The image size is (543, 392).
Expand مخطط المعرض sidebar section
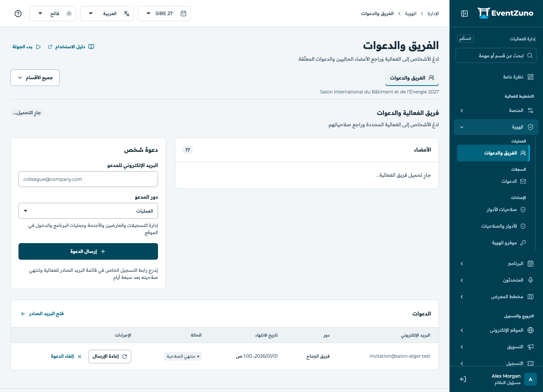496,297
